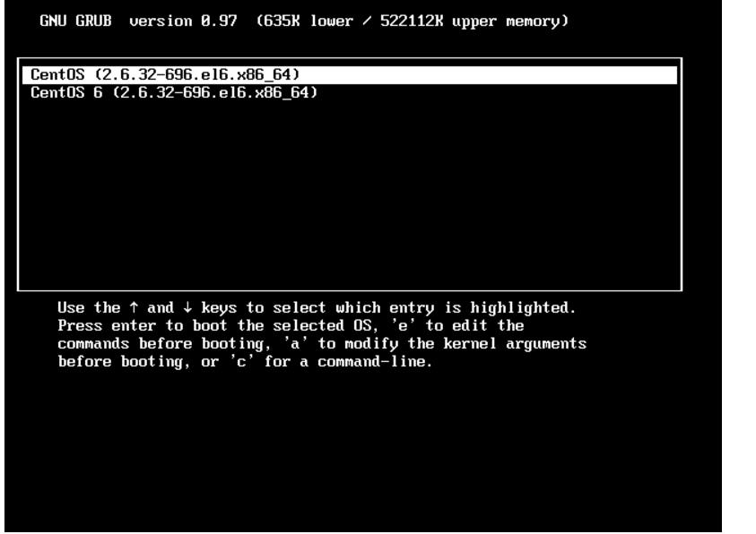Click the kernel arguments text

coord(515,343)
